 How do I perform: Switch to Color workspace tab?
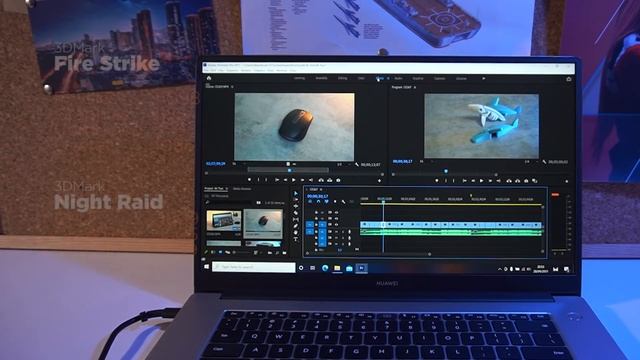361,78
